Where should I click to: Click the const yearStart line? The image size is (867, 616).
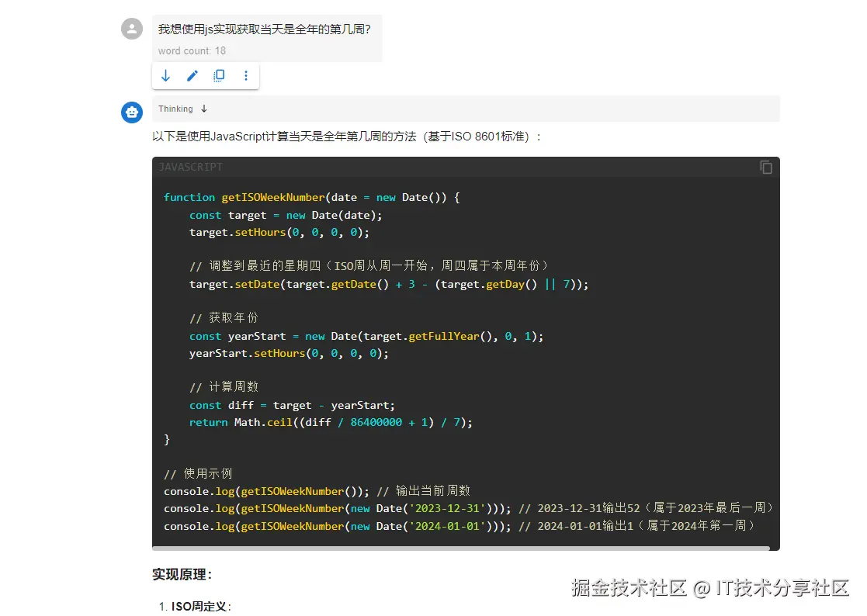point(366,336)
